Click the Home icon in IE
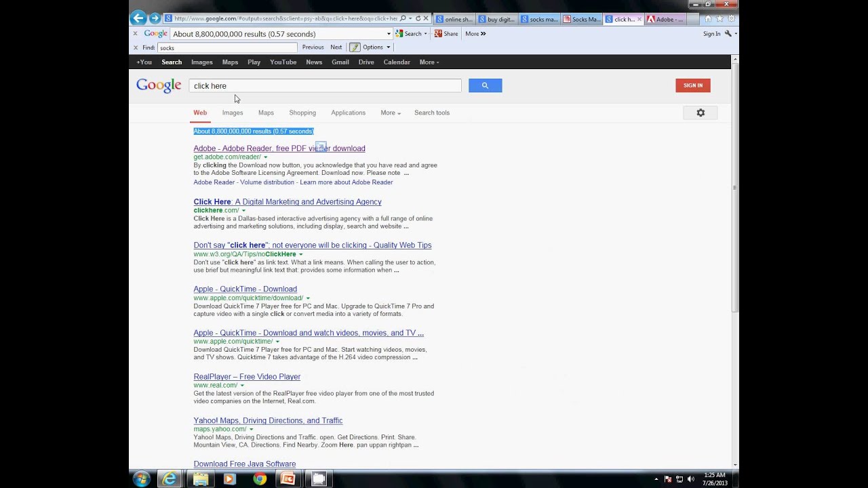Viewport: 868px width, 488px height. pos(708,19)
